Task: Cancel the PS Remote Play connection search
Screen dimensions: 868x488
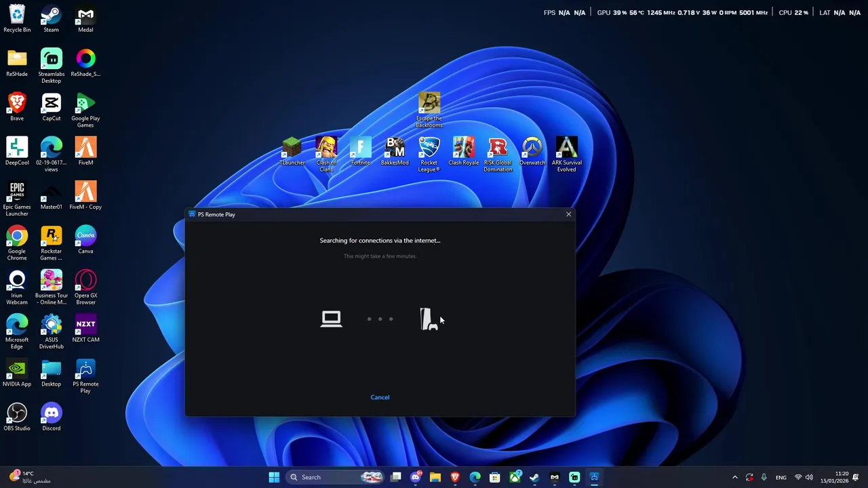Action: pos(380,397)
